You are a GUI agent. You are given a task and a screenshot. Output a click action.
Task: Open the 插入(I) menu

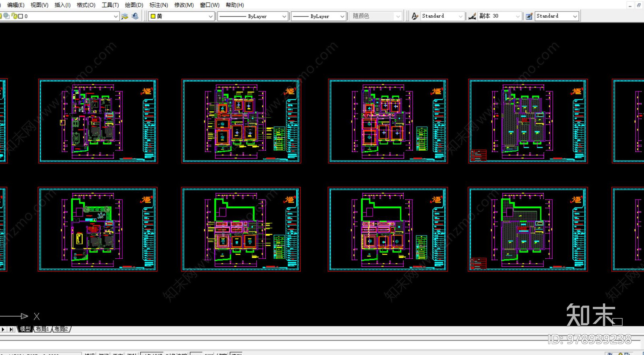[62, 5]
